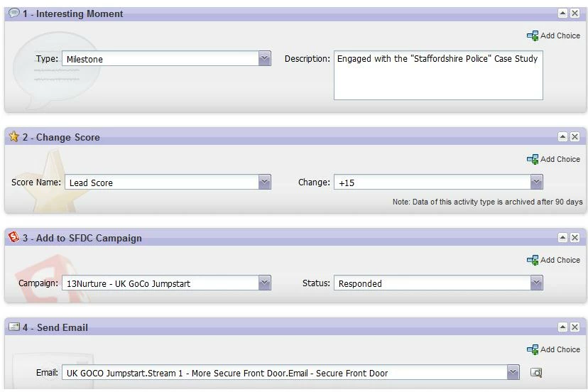This screenshot has width=588, height=392.
Task: Preview the selected email with magnifier icon
Action: [536, 373]
